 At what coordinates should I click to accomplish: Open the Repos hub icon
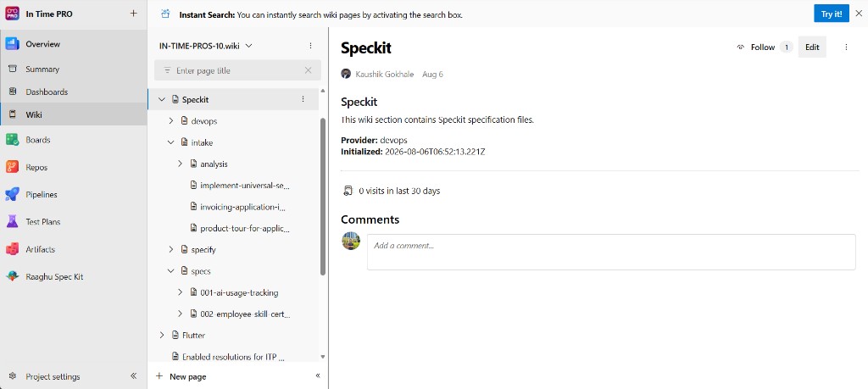[x=12, y=167]
